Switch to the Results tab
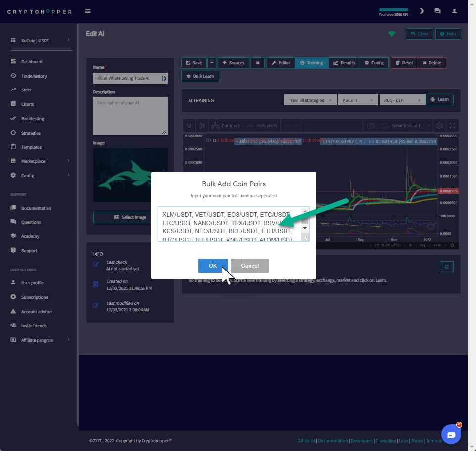 click(x=344, y=63)
